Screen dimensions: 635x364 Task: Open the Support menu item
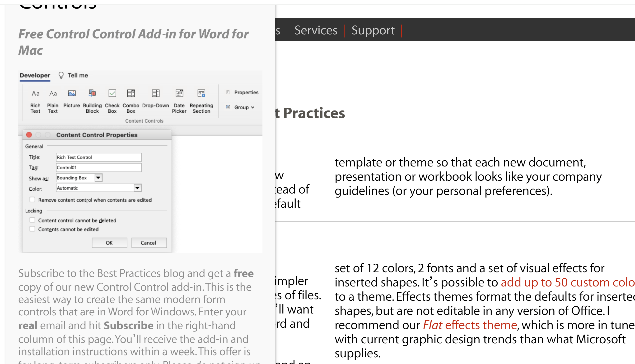(x=373, y=31)
